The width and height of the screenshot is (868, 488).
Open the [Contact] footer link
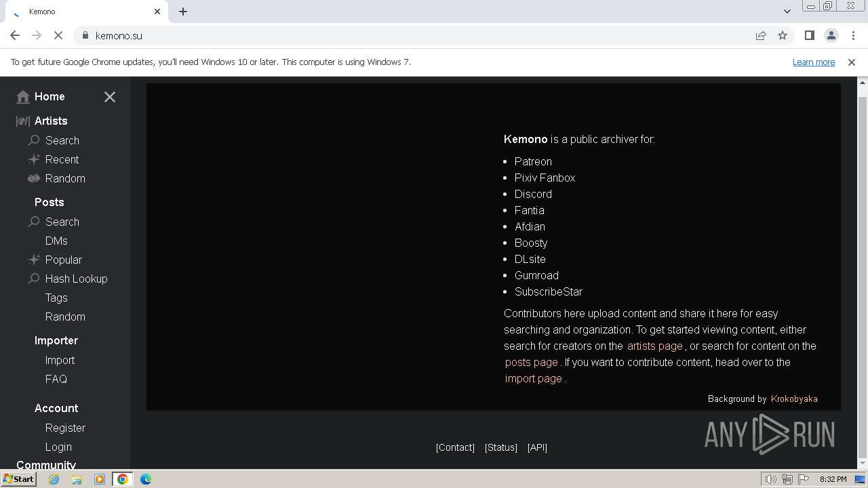[455, 447]
